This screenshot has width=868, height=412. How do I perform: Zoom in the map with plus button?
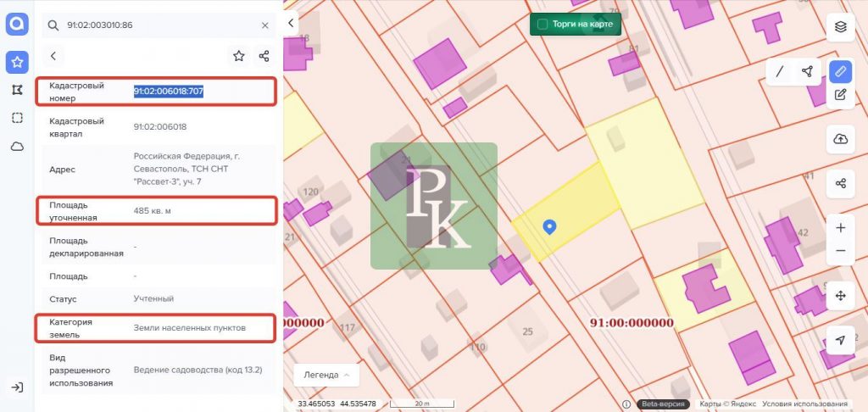coord(840,228)
